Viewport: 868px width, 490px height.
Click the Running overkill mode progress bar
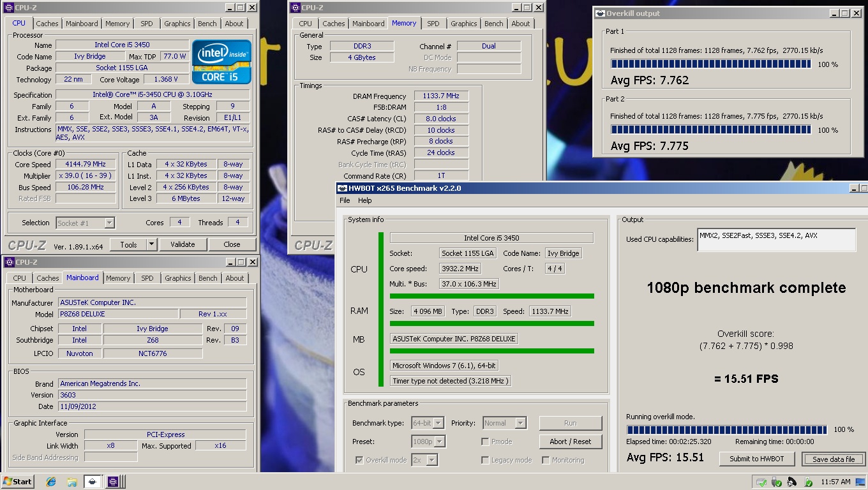(727, 429)
